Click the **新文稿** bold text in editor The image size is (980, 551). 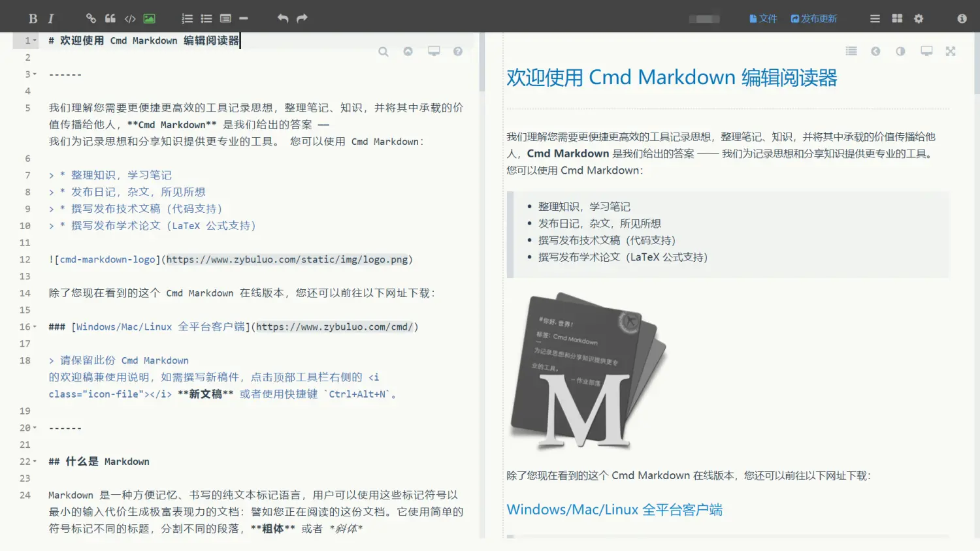tap(205, 394)
